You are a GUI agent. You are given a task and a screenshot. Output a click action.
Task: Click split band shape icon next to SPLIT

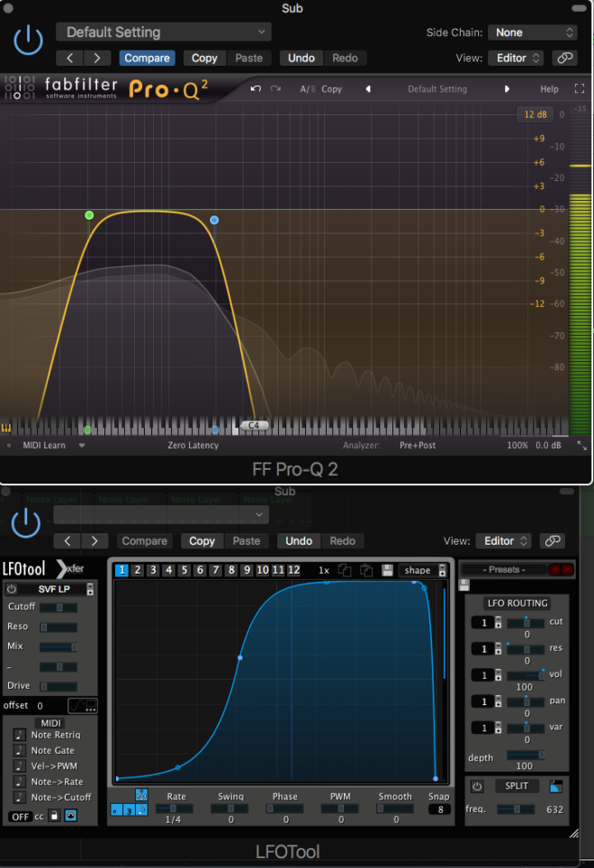click(556, 786)
